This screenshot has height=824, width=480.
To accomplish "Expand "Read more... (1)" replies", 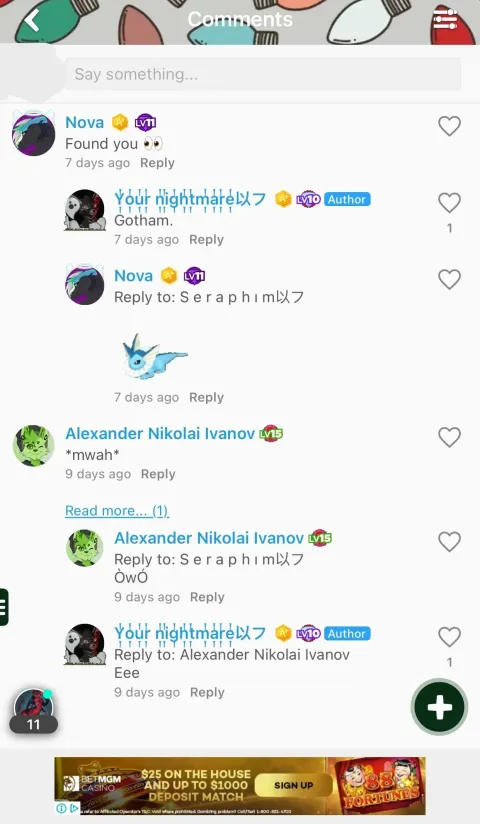I will 117,511.
